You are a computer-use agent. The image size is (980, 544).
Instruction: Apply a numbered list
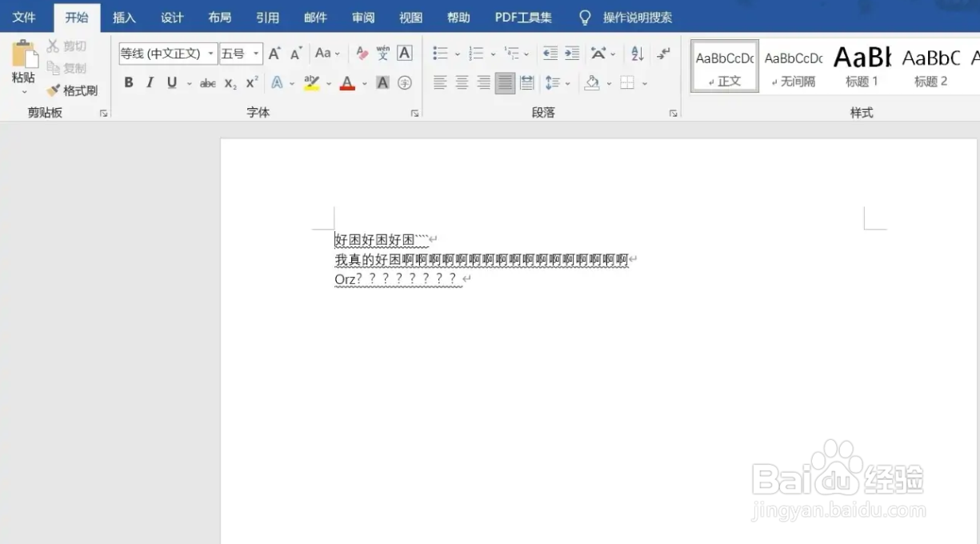[476, 54]
